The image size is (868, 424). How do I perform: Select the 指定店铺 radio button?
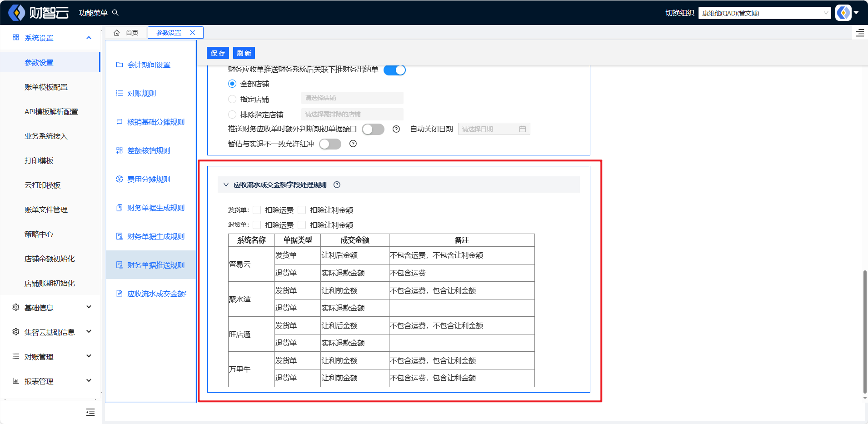232,99
